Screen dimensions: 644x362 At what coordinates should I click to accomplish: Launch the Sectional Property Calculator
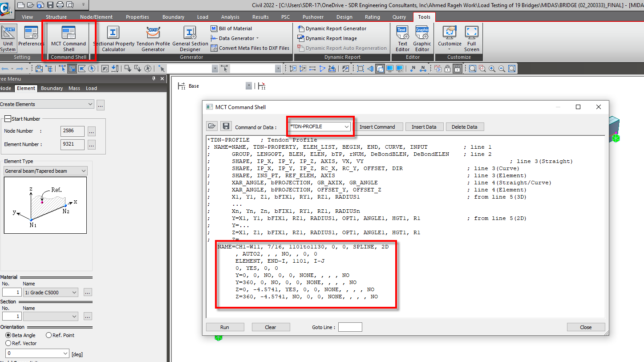click(x=113, y=39)
